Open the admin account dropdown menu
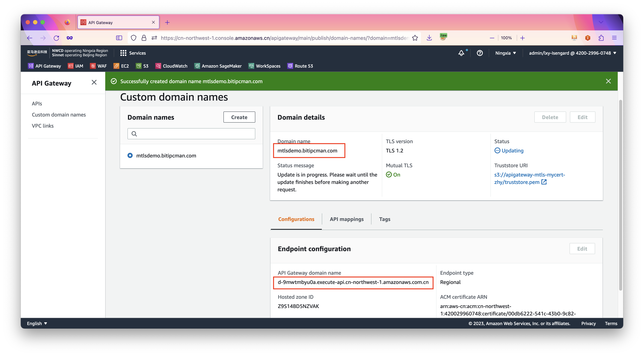Viewport: 644px width, 356px height. click(572, 53)
